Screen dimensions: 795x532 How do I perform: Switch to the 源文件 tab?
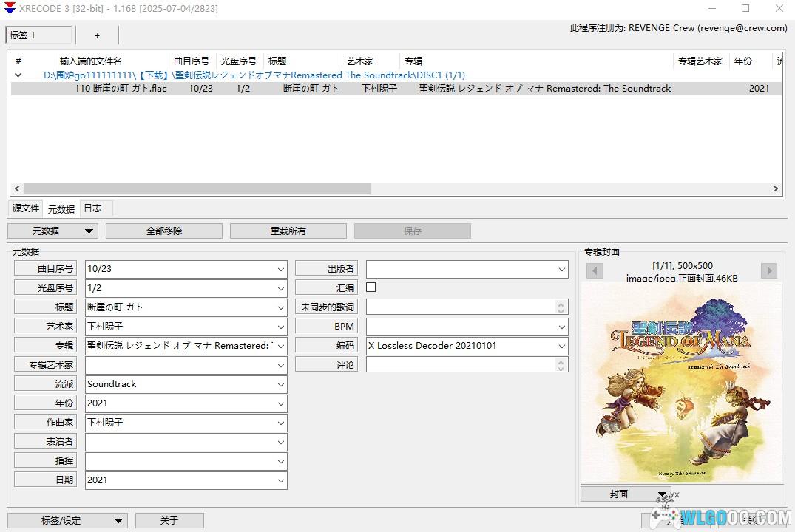pos(26,208)
